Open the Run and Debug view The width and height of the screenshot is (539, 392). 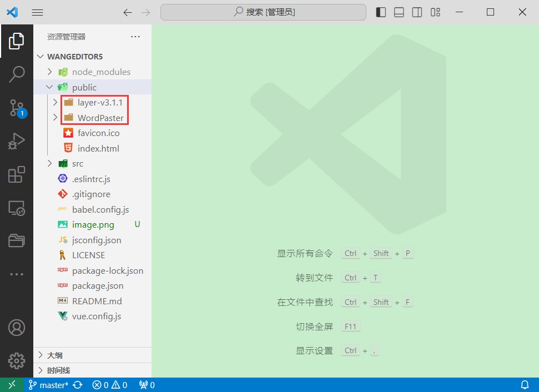pyautogui.click(x=17, y=141)
